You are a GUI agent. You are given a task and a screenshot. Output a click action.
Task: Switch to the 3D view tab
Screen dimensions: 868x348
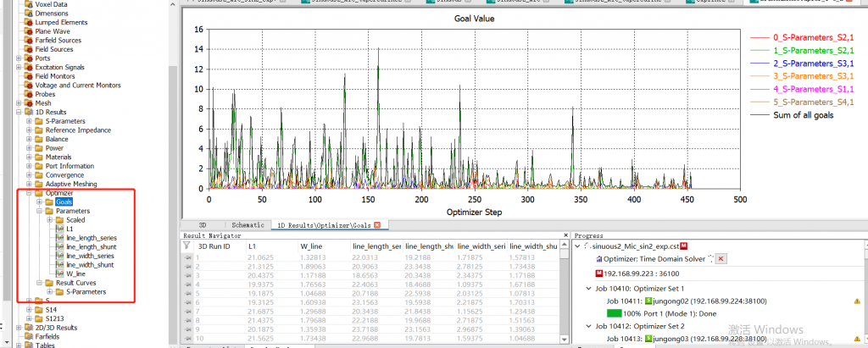pos(202,224)
